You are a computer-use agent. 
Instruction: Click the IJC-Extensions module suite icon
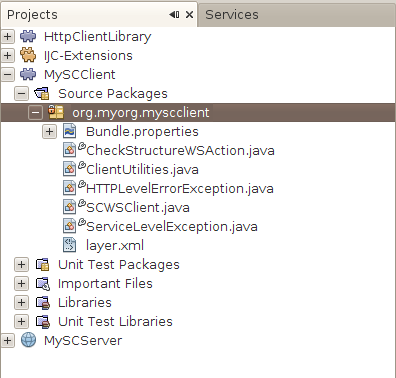(28, 55)
